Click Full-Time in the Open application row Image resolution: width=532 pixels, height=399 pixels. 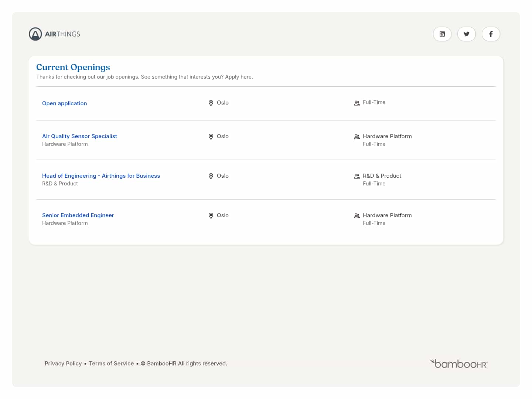pyautogui.click(x=374, y=102)
